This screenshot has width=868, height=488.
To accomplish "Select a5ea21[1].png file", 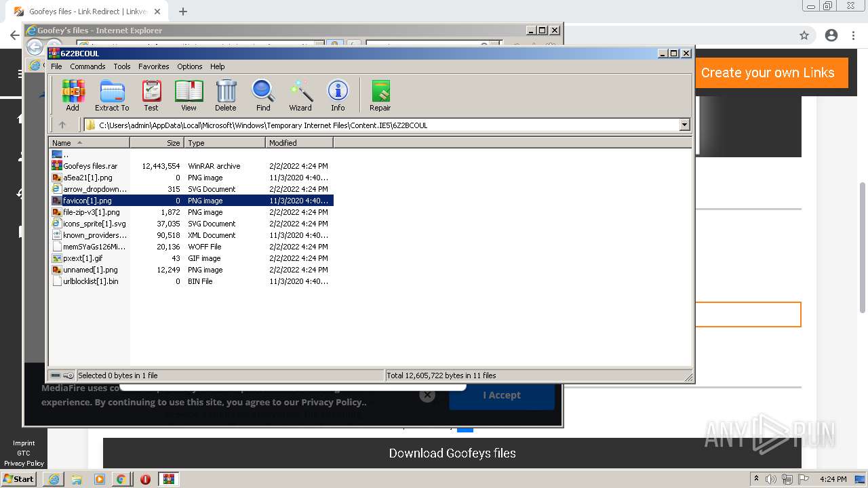I will click(191, 178).
